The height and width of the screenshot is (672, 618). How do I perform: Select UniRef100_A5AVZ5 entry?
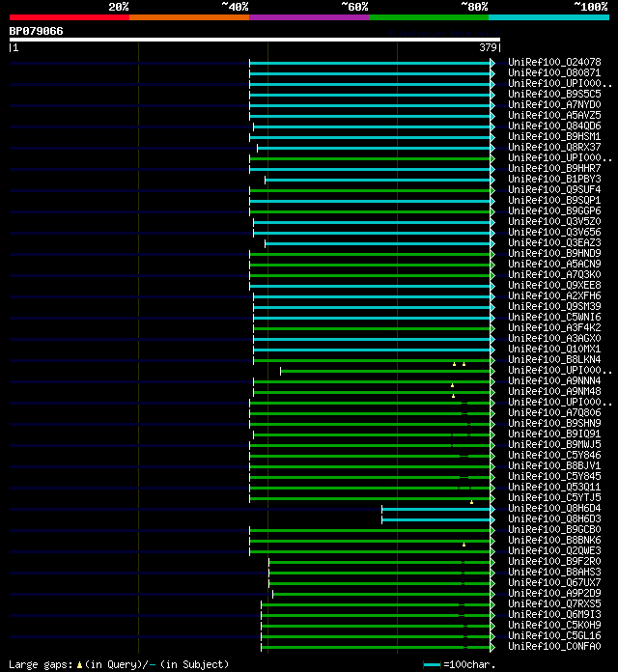click(x=554, y=115)
